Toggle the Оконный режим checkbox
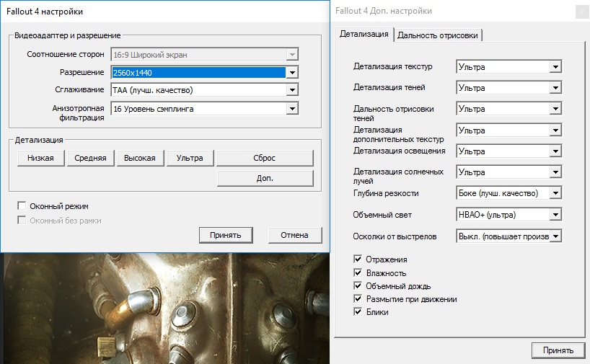The height and width of the screenshot is (364, 590). tap(22, 205)
